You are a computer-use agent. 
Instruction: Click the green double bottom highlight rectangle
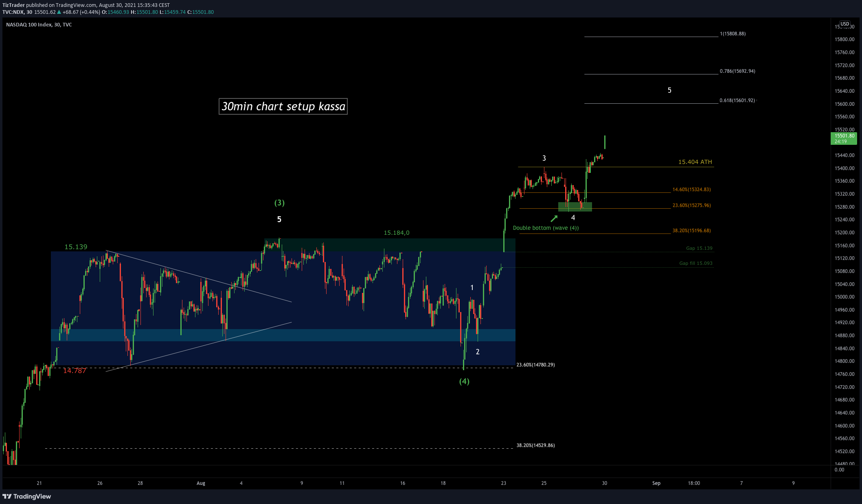pyautogui.click(x=575, y=207)
